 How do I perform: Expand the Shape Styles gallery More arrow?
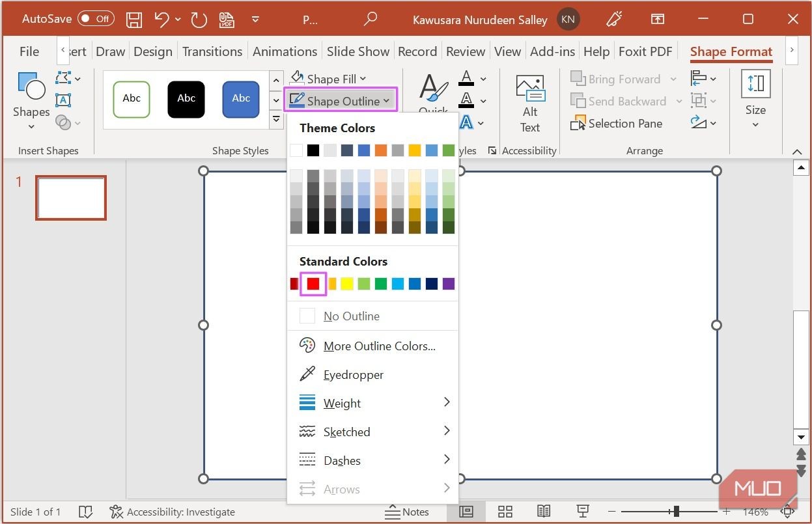click(x=277, y=120)
